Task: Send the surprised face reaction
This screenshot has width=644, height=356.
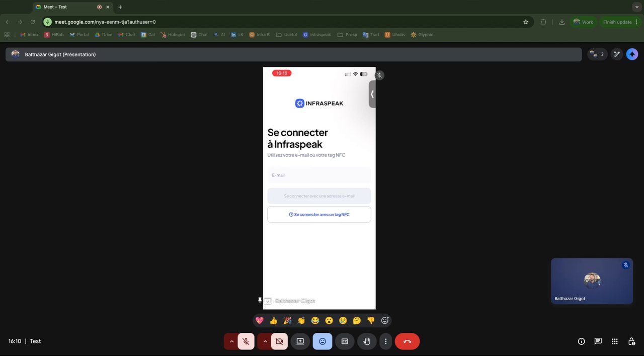Action: (x=329, y=320)
